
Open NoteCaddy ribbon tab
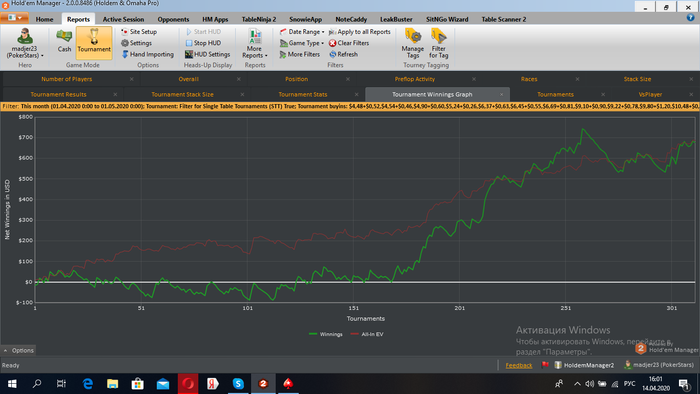pyautogui.click(x=351, y=19)
